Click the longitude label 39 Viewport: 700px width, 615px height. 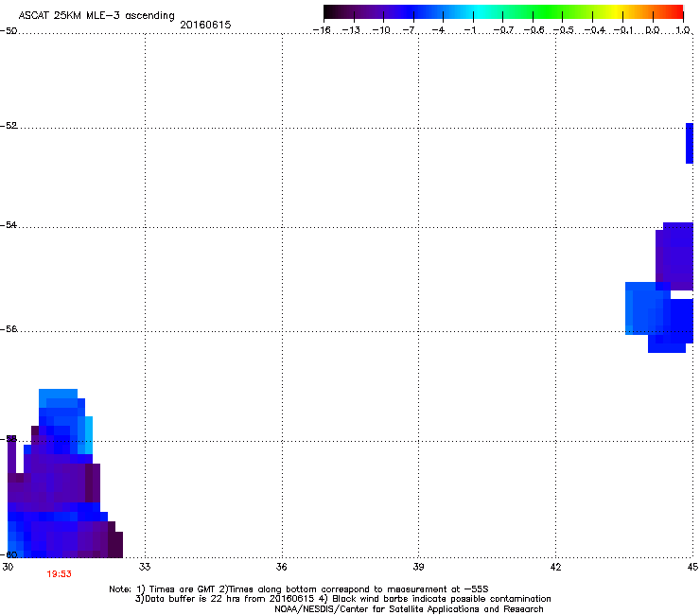(418, 567)
